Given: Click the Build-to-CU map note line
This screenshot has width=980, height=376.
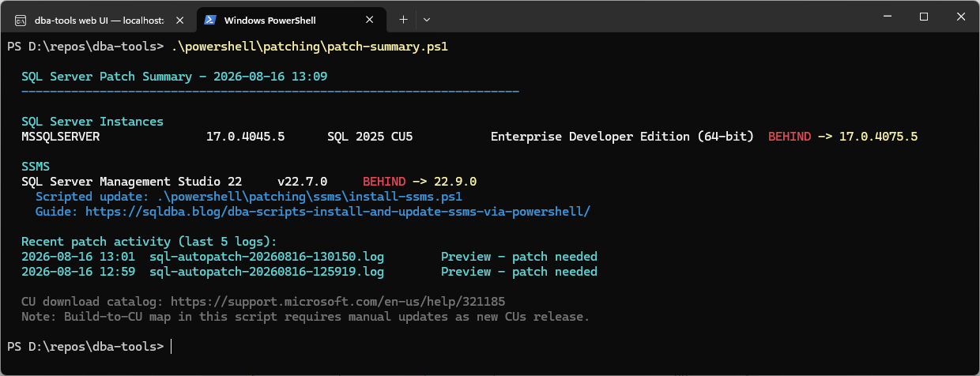Looking at the screenshot, I should pyautogui.click(x=306, y=317).
